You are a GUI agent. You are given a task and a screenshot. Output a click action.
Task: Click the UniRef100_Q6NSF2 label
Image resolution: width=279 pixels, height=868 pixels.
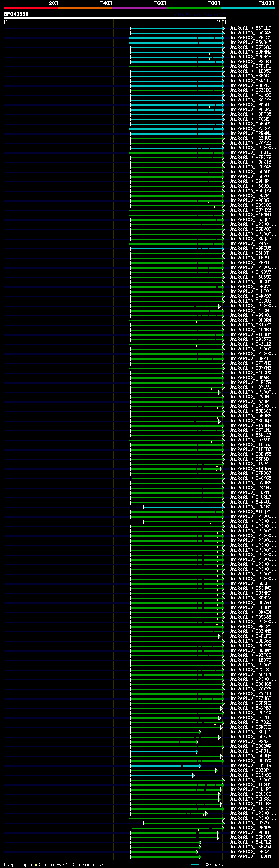coord(250,583)
